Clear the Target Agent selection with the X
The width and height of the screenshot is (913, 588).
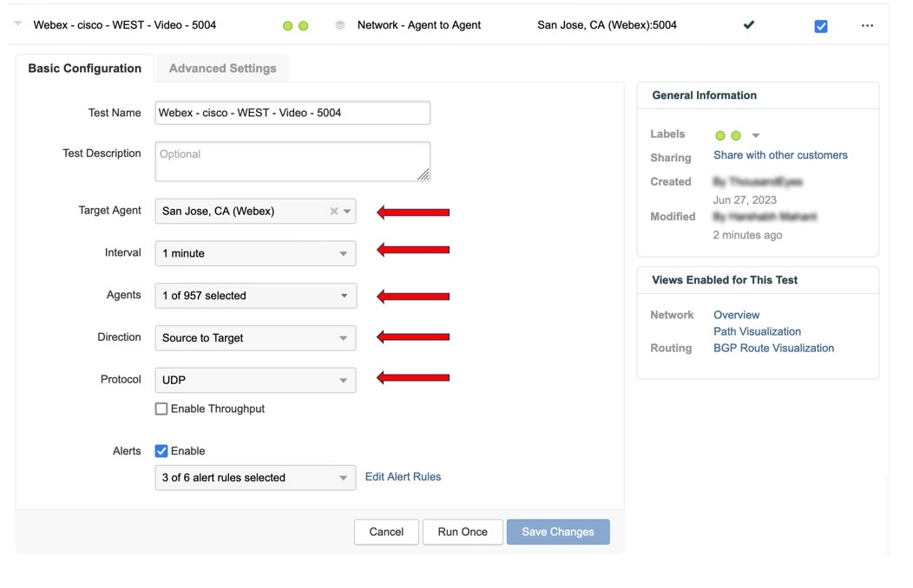[333, 211]
